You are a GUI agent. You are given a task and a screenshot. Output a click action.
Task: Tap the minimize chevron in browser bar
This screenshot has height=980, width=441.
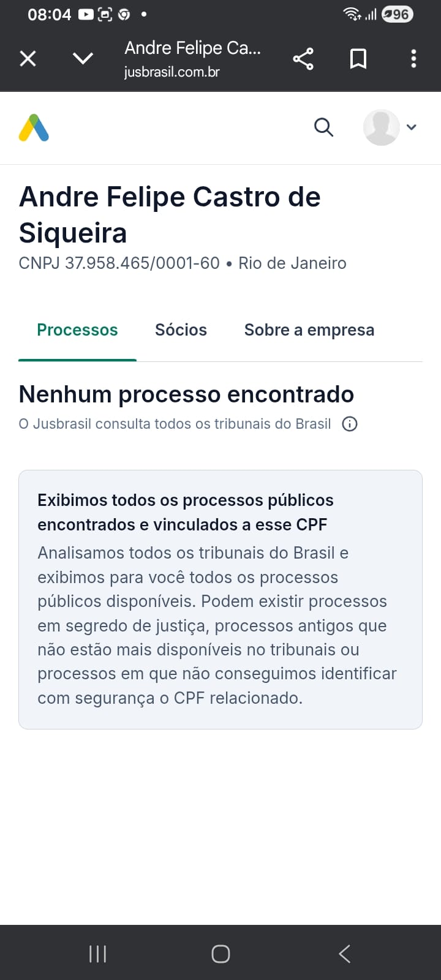pos(83,59)
